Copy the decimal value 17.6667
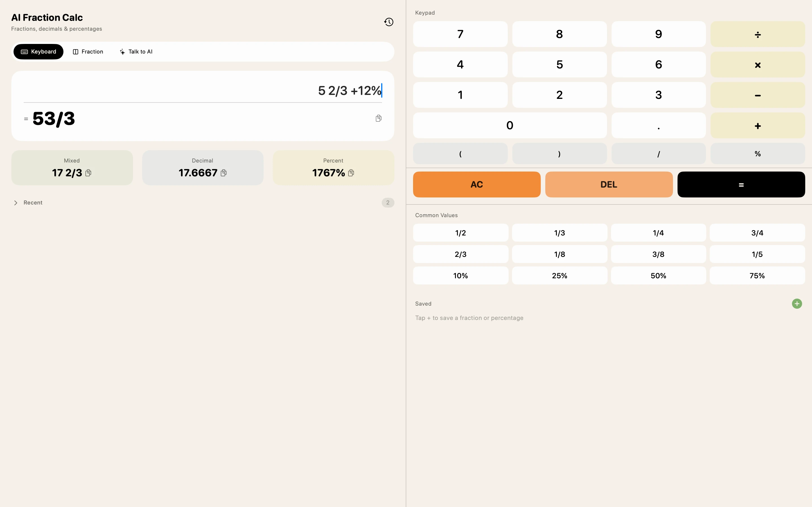This screenshot has height=507, width=812. point(224,173)
